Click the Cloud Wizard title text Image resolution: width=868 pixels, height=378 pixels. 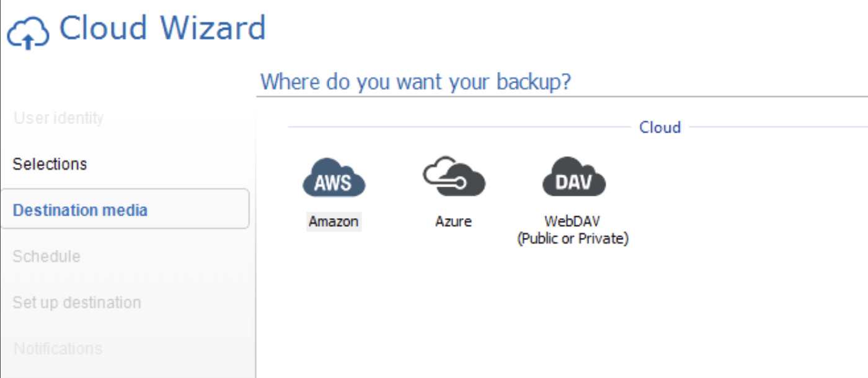(162, 28)
